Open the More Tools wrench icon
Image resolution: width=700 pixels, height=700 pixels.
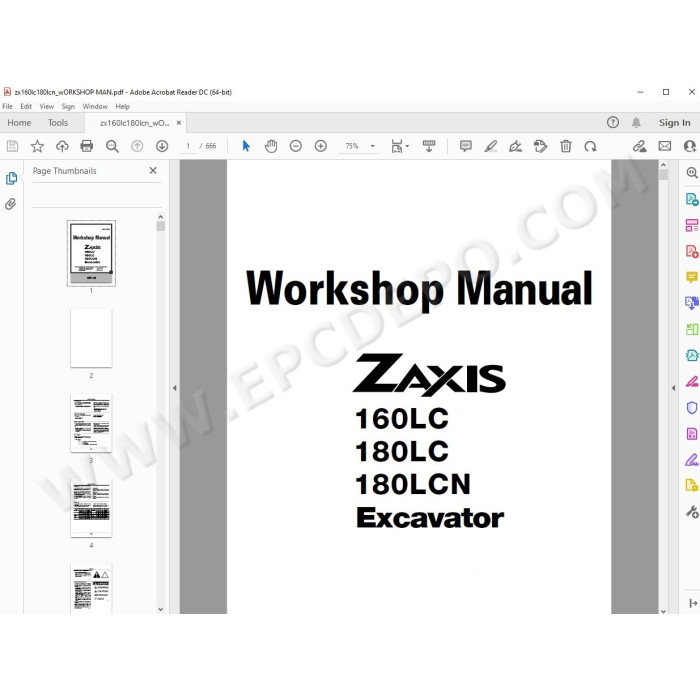coord(692,512)
